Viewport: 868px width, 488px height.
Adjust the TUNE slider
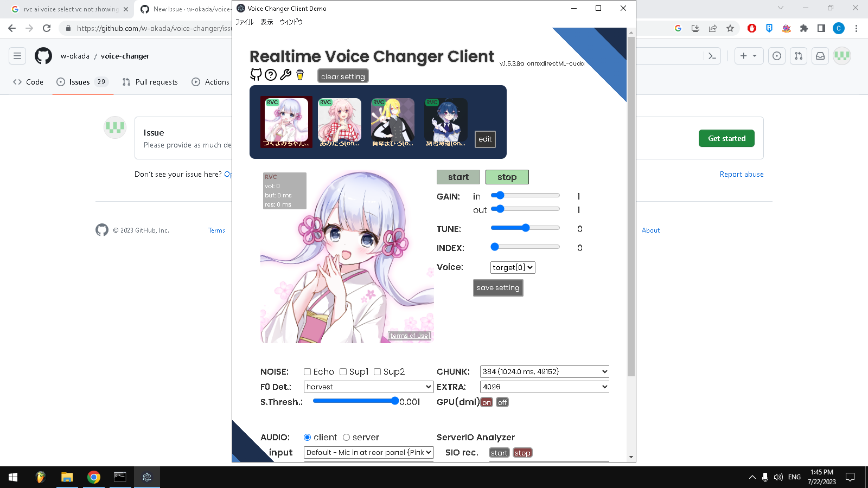pyautogui.click(x=525, y=228)
